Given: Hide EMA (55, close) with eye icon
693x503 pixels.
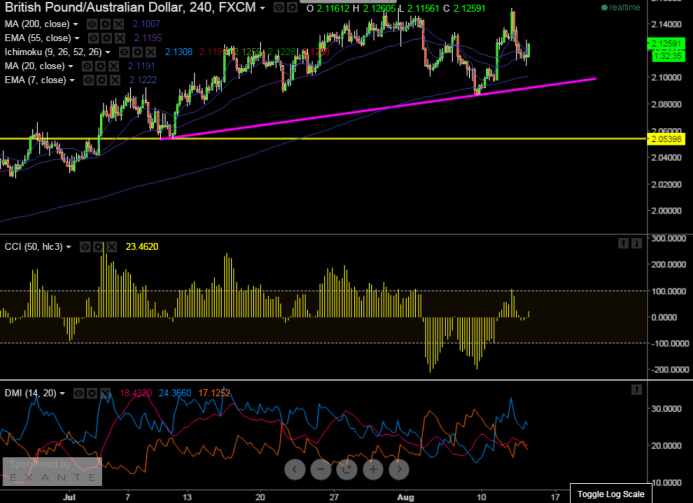Looking at the screenshot, I should [x=93, y=38].
